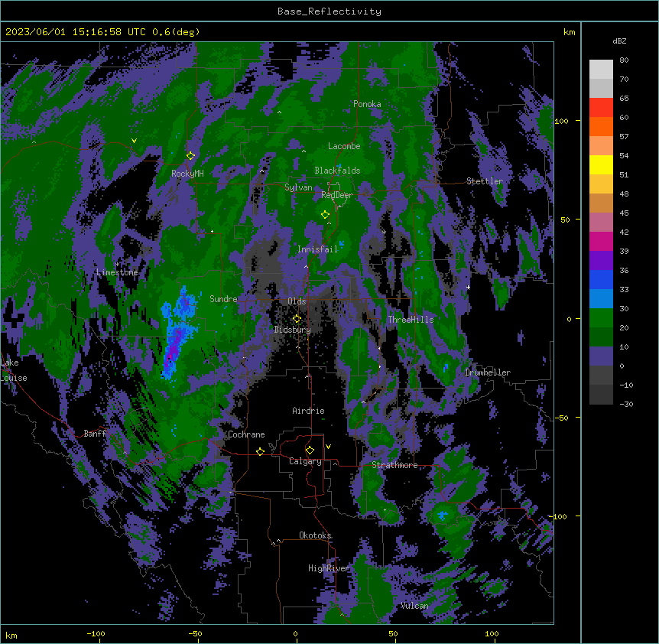Click the Olds label
Viewport: 659px width, 644px height.
(x=297, y=301)
